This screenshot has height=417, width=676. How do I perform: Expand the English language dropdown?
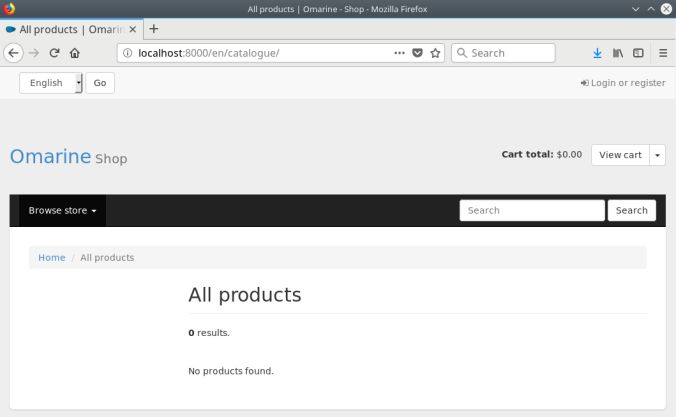(x=51, y=83)
